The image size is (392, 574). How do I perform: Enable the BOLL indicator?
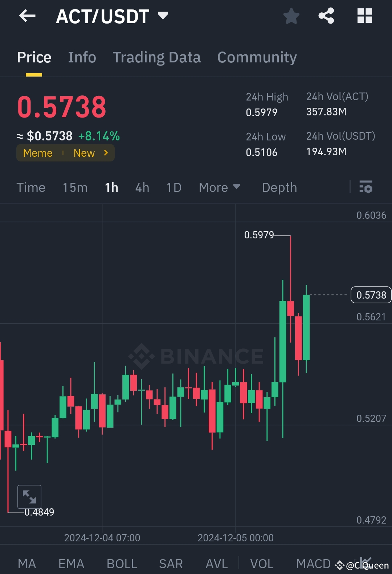point(122,563)
